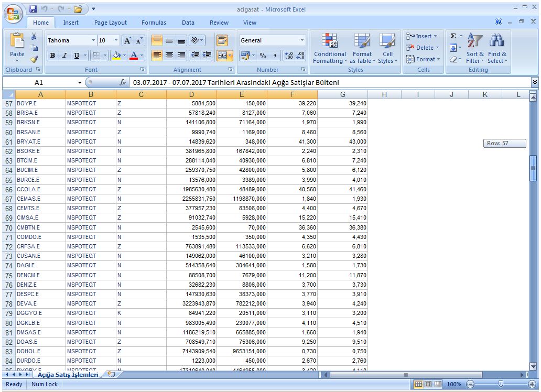The image size is (541, 392).
Task: Click Merge & Center icon
Action: 222,55
